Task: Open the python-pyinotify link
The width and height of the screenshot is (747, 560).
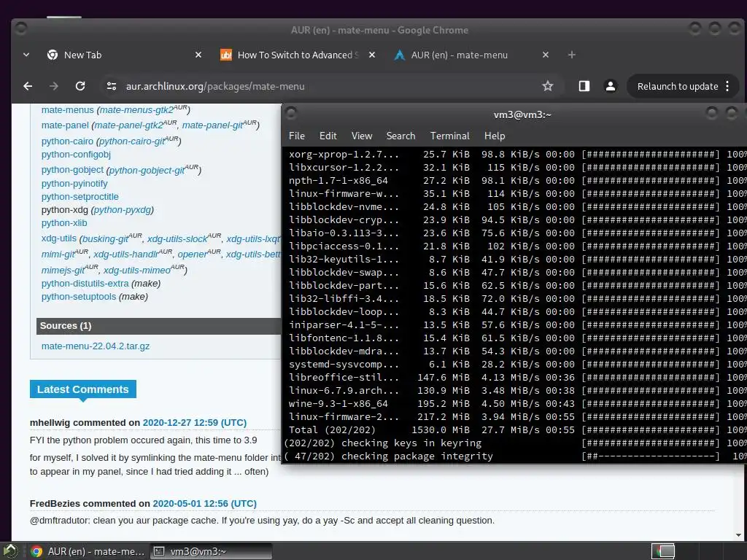Action: (x=74, y=183)
